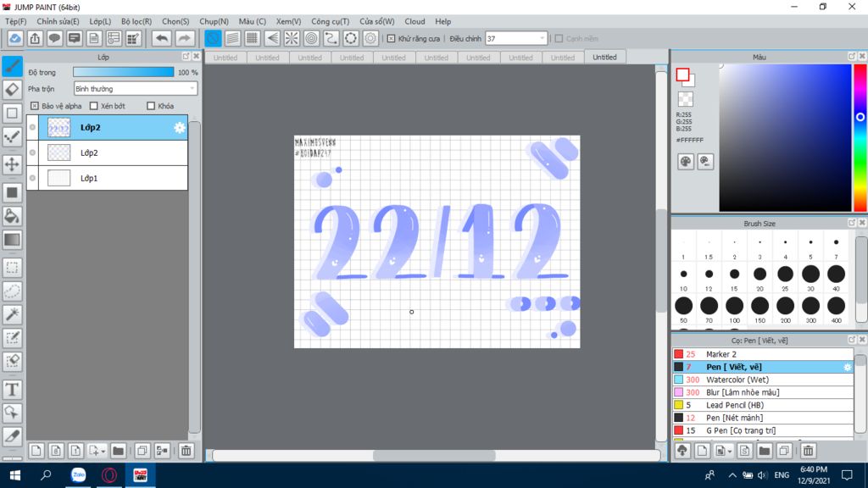
Task: Open the Pha trộn blend mode dropdown
Action: point(135,88)
